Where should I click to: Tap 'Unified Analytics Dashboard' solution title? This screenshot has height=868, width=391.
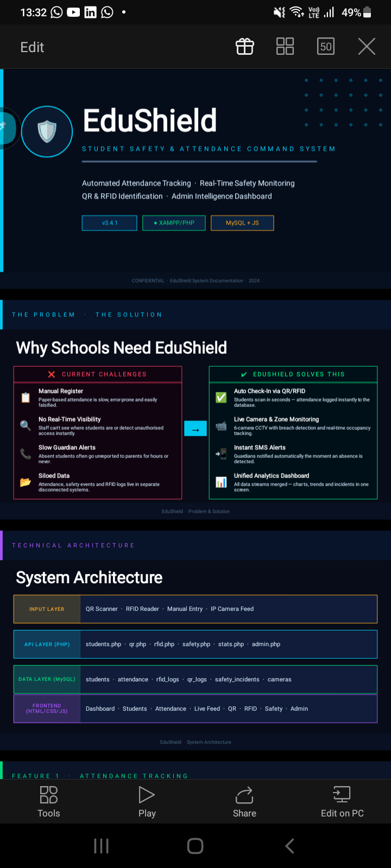(x=272, y=476)
